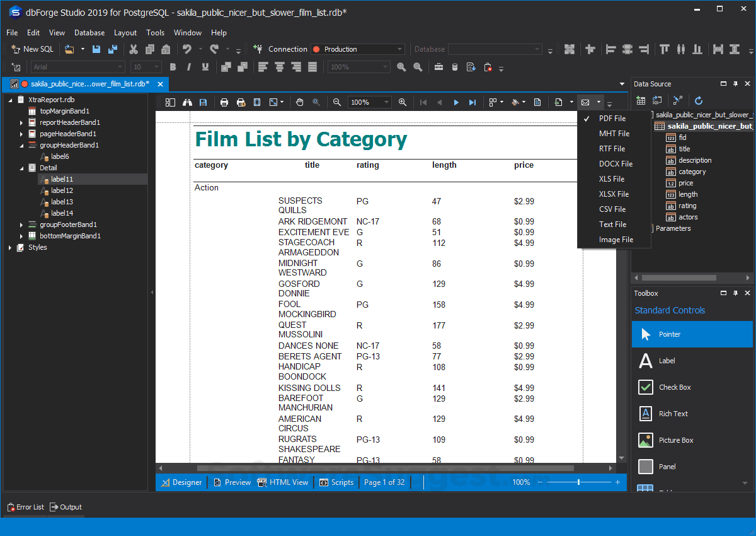Click the zoom out magnifier in preview toolbar
This screenshot has height=536, width=756.
pos(337,102)
